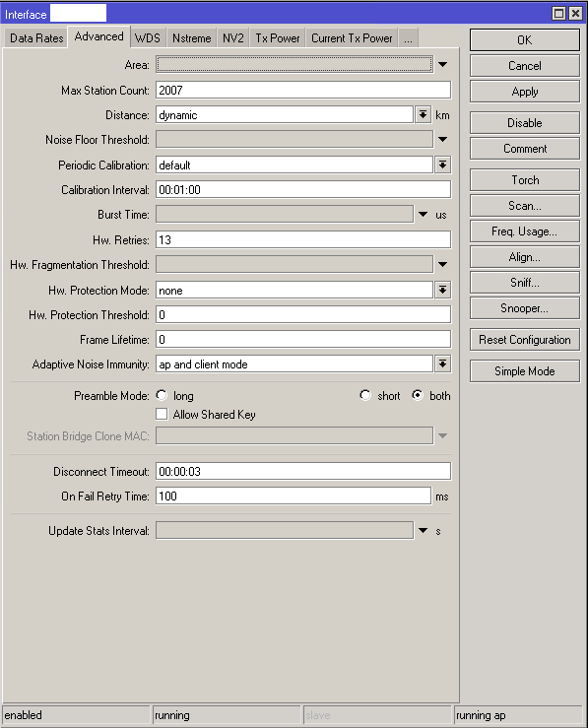Click the Hw. Protection Threshold field
588x728 pixels.
tap(303, 315)
